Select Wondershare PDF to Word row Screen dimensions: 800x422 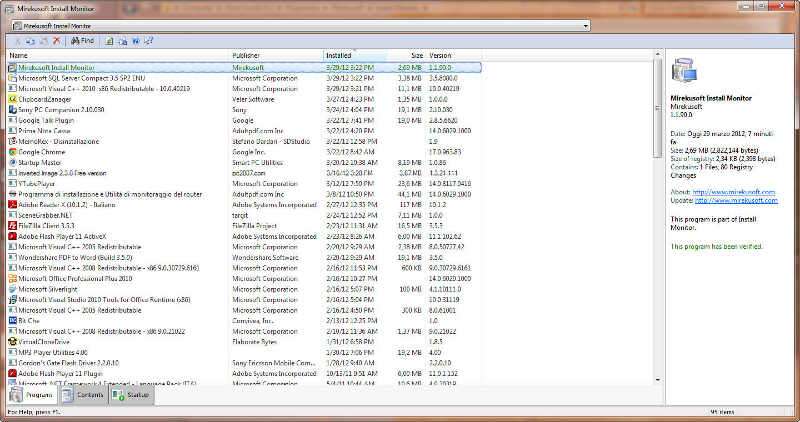click(x=244, y=257)
